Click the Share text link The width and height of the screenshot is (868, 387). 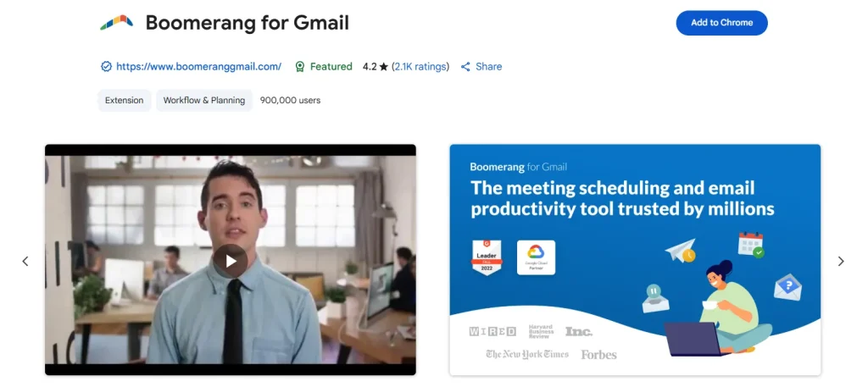pyautogui.click(x=489, y=67)
